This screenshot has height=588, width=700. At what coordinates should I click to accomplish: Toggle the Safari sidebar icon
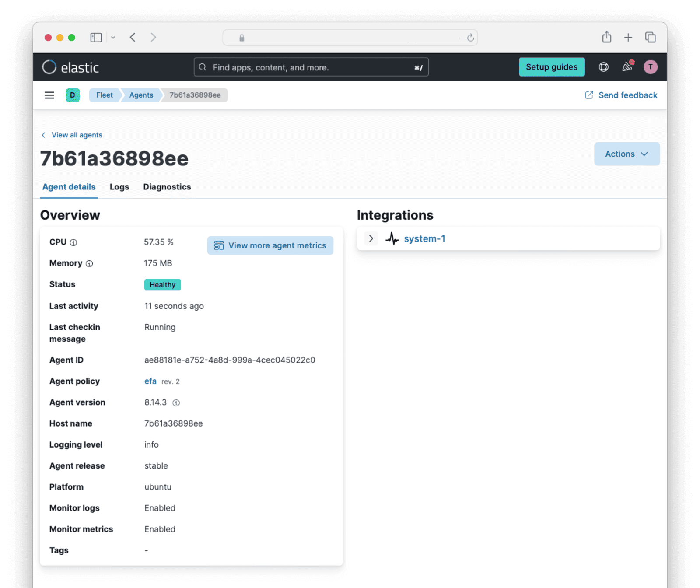click(96, 38)
